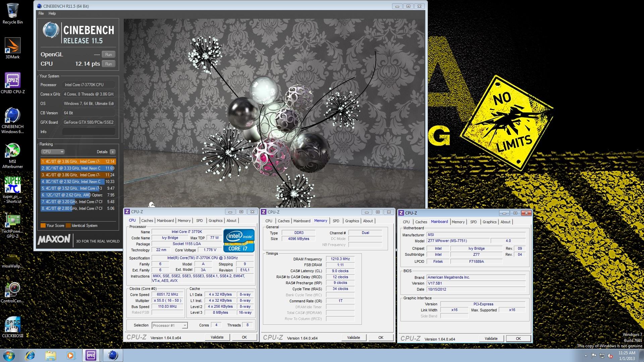Open MSI Afterburner desktop icon

(x=13, y=156)
